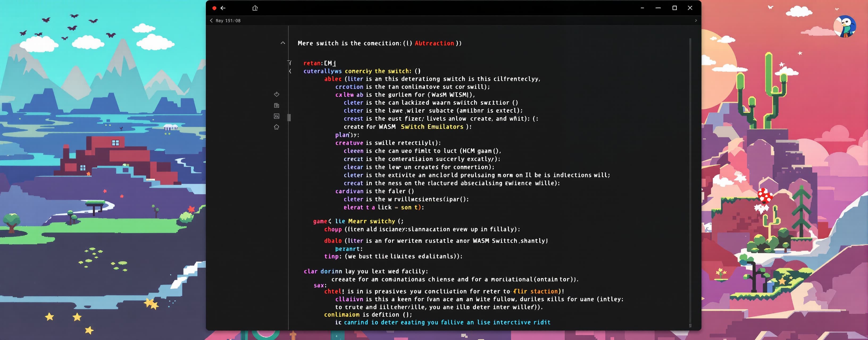Click the gutter scroll handle on the divider
Screen dimensions: 868x340
(x=289, y=117)
